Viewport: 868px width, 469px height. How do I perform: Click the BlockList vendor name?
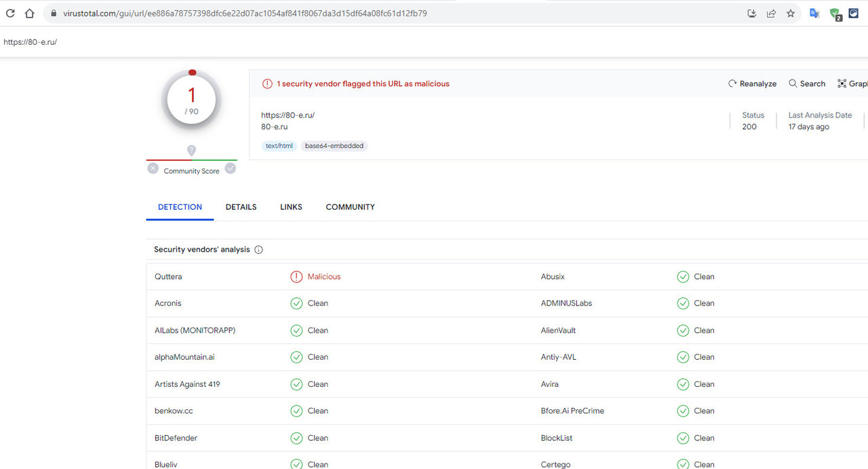coord(557,438)
